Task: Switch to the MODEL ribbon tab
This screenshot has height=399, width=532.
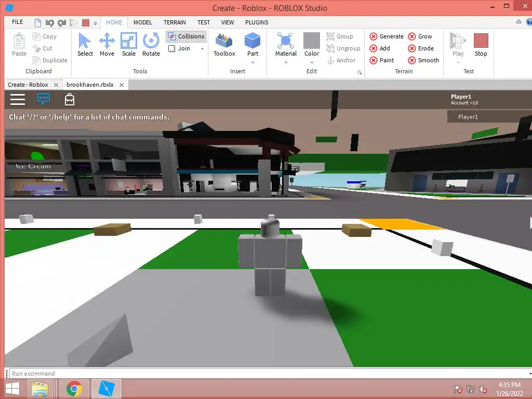Action: click(x=142, y=22)
